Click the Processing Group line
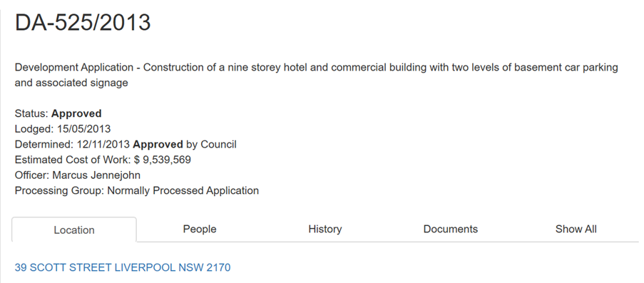The width and height of the screenshot is (644, 283). (137, 191)
